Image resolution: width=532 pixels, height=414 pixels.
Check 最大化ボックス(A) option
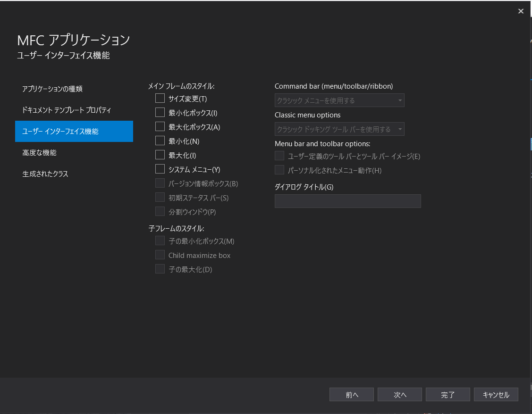(x=160, y=127)
